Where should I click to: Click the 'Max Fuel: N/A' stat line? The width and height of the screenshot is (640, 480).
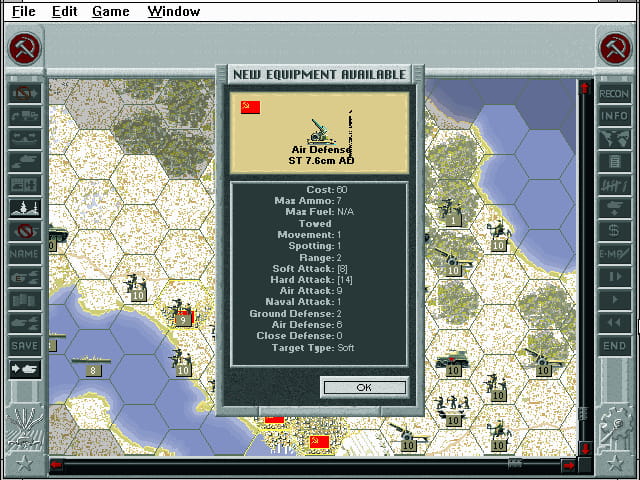[x=319, y=212]
